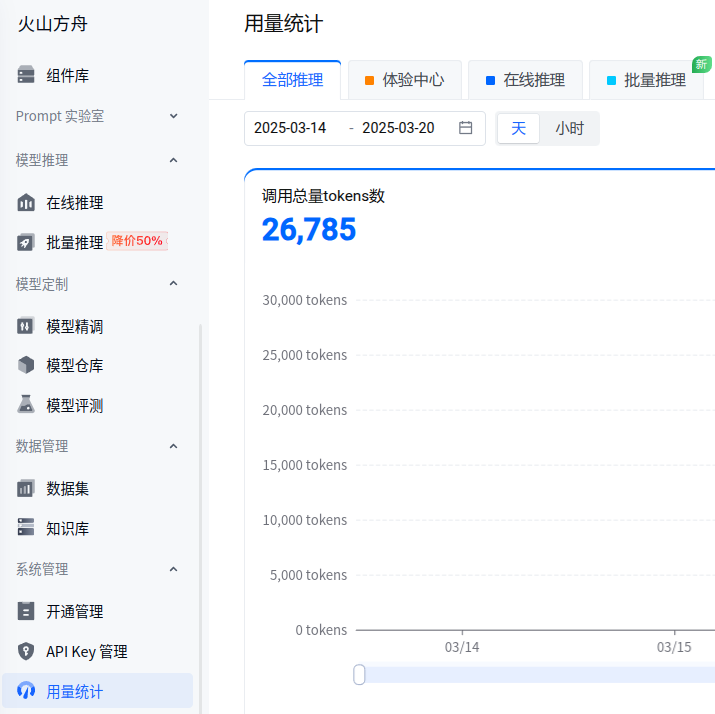Image resolution: width=715 pixels, height=714 pixels.
Task: Click the 数据集 chart icon
Action: (26, 488)
